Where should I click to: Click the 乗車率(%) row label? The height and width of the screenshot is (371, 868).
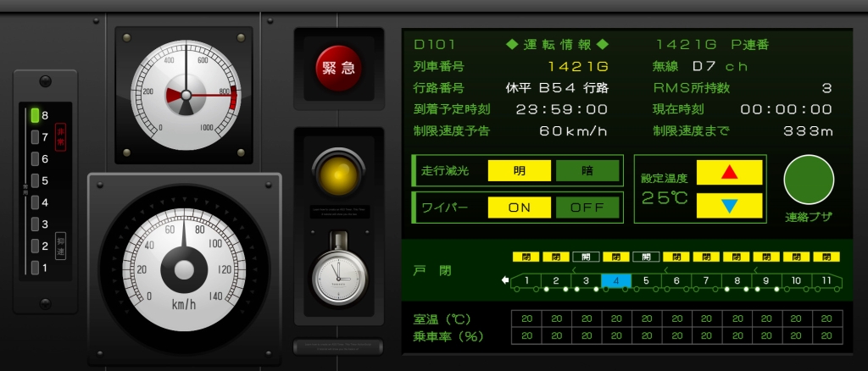click(x=448, y=336)
